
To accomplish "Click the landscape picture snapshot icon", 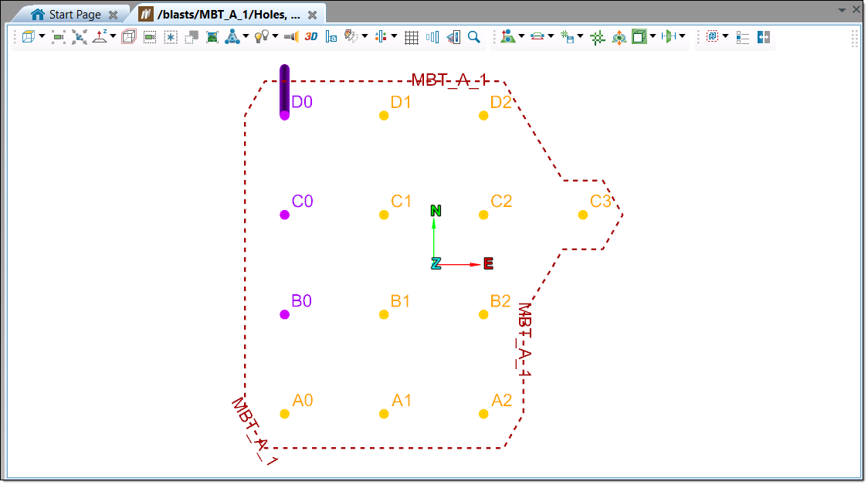I will click(x=212, y=37).
